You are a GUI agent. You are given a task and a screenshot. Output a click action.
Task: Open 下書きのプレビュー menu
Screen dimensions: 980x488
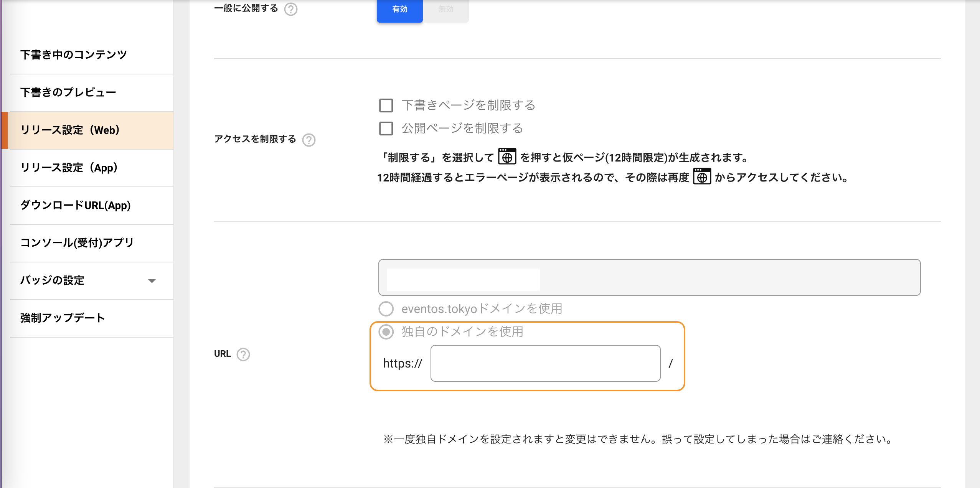[92, 92]
